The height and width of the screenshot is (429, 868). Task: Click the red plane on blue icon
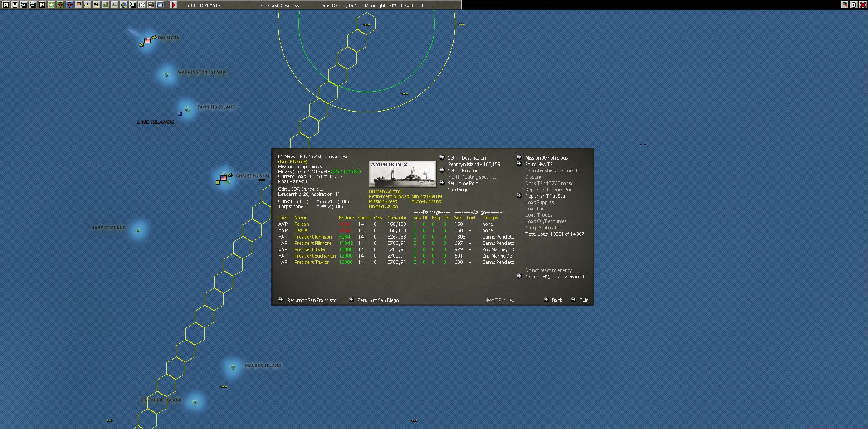click(69, 5)
